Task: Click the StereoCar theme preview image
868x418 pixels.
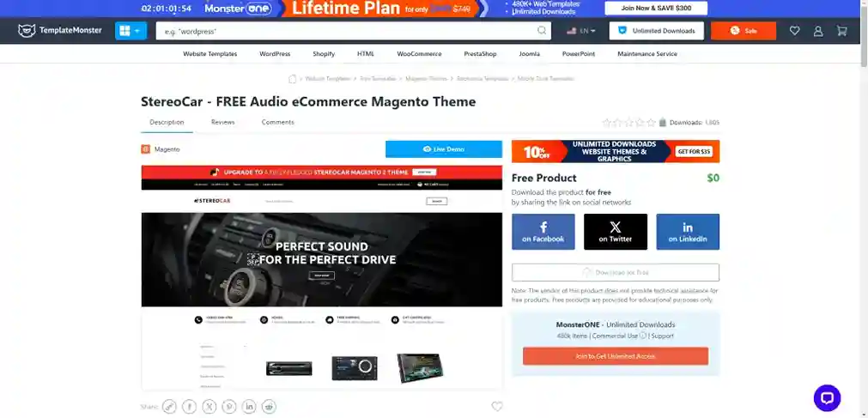Action: [x=322, y=277]
